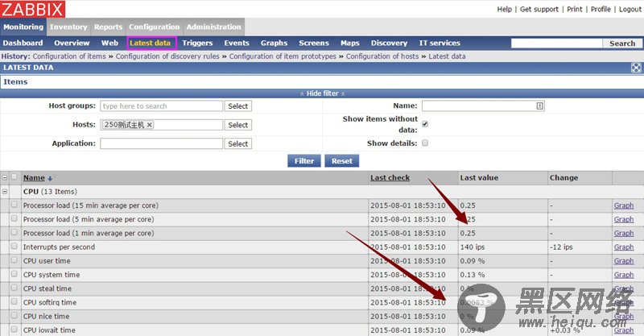
Task: Click the ZABBIX logo
Action: 33,9
